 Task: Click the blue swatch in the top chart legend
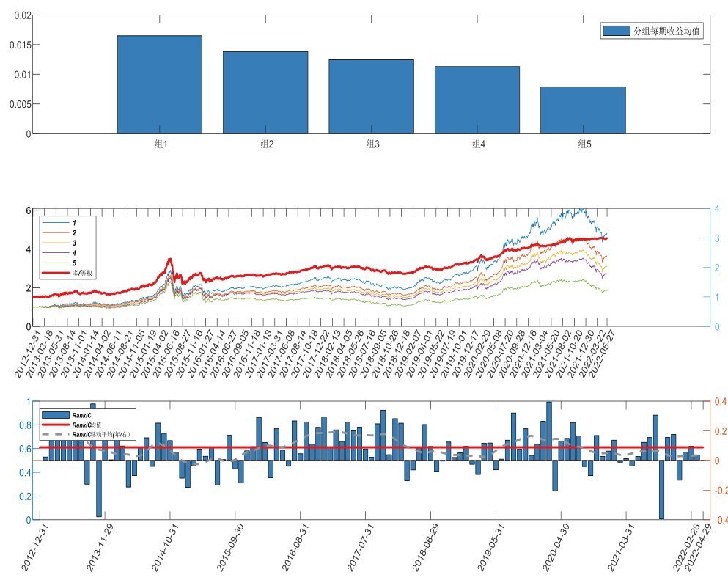click(617, 31)
